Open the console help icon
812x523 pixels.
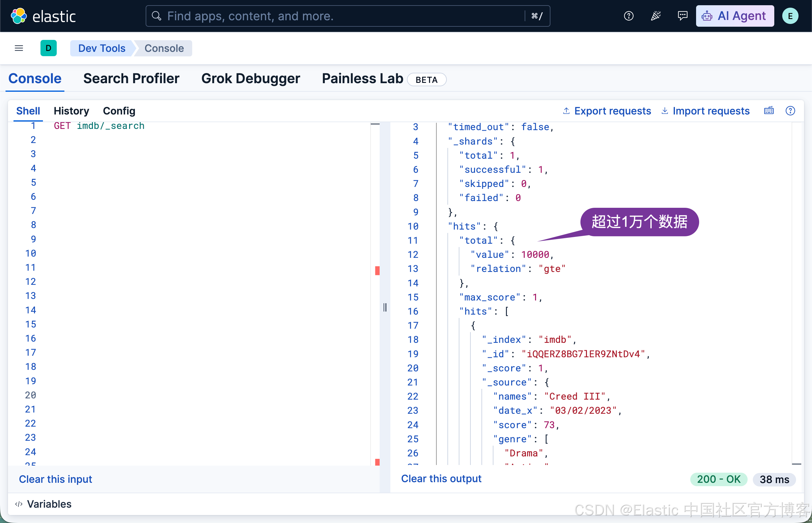[790, 111]
